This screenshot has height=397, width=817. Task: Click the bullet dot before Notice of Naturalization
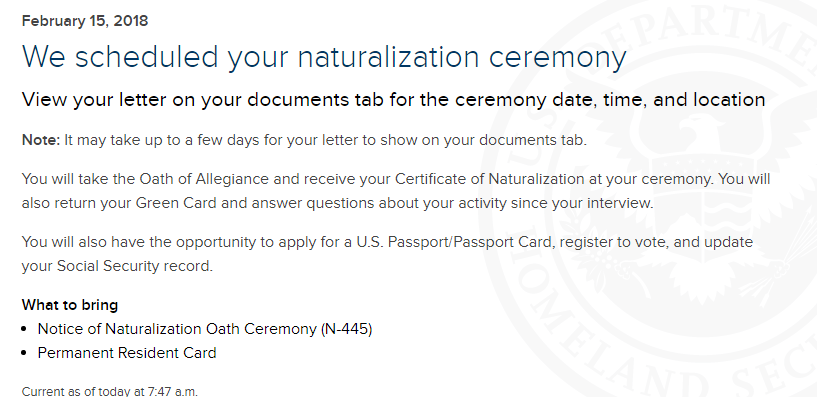tap(24, 330)
